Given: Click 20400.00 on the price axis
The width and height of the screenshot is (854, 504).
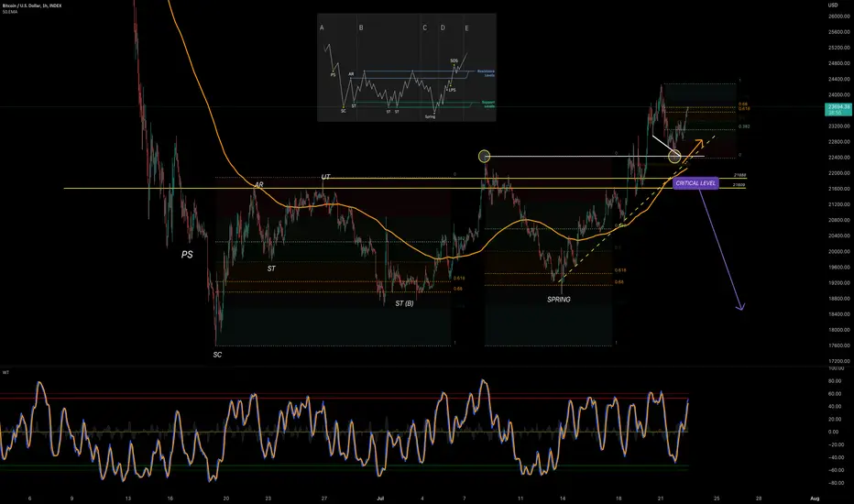Looking at the screenshot, I should (x=839, y=236).
